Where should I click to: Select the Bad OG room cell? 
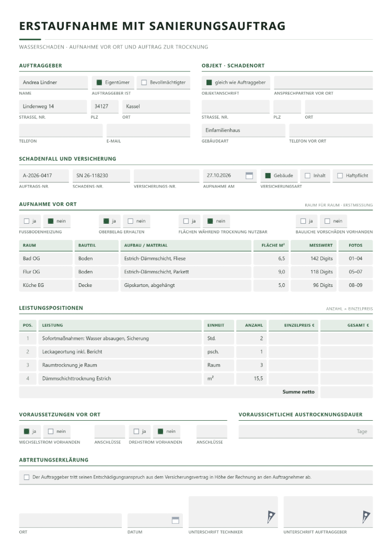[46, 259]
